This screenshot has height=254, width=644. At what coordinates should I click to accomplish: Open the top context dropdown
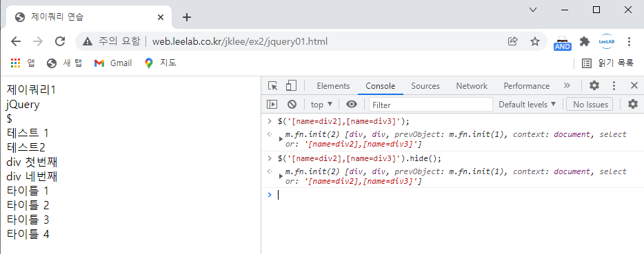(321, 104)
